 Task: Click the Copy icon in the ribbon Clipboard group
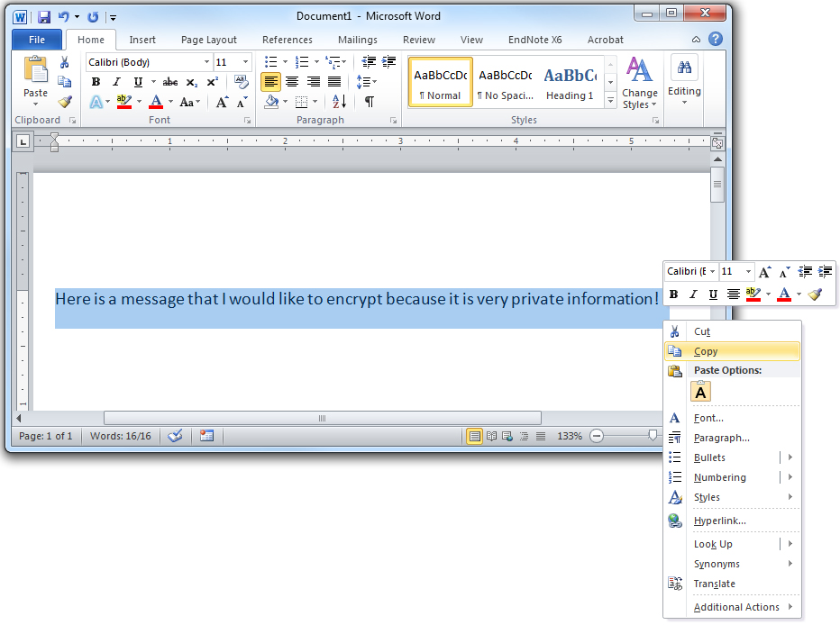[x=64, y=82]
